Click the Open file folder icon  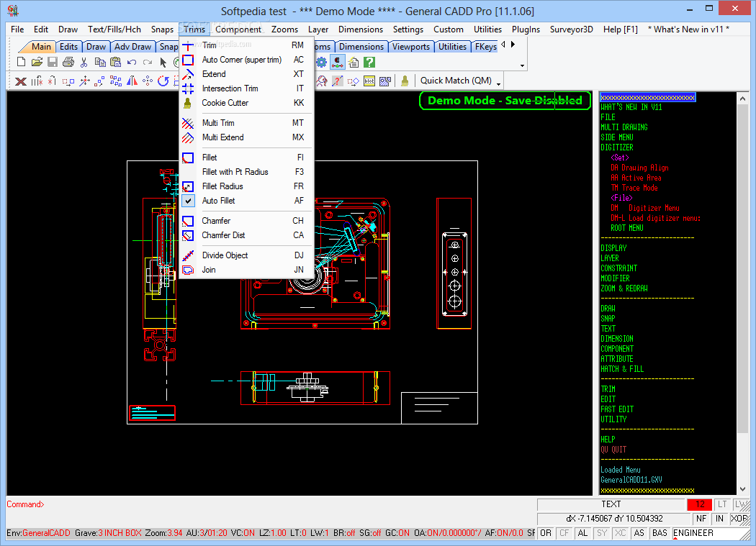click(37, 62)
